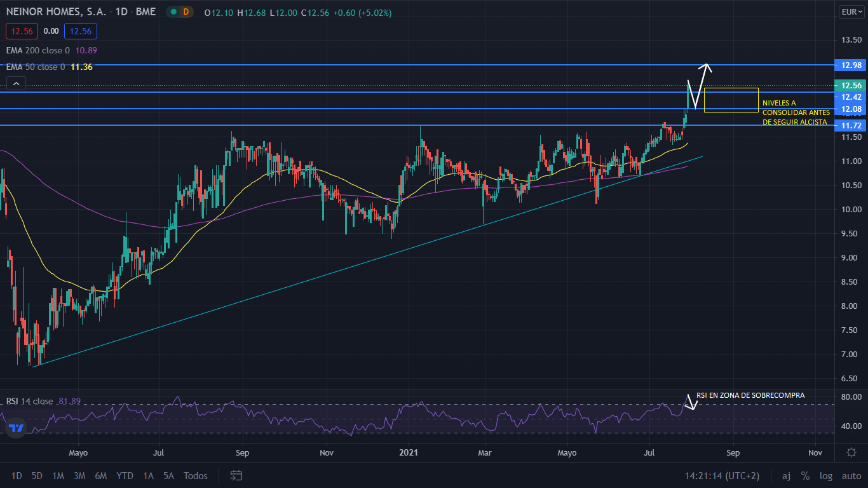Click the NEINOR HOMES, S.A. symbol title
Screen dimensions: 868x488
click(57, 12)
